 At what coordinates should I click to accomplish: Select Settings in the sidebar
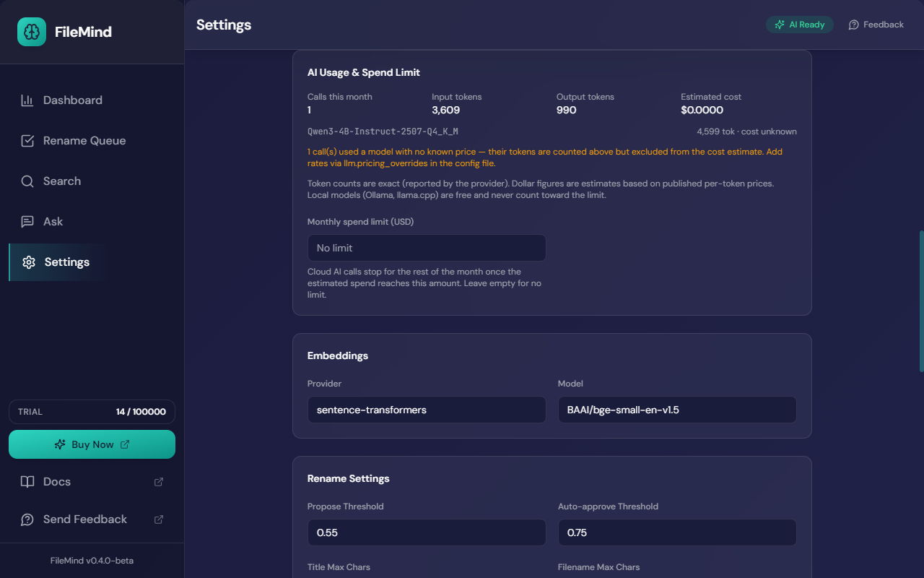[92, 262]
